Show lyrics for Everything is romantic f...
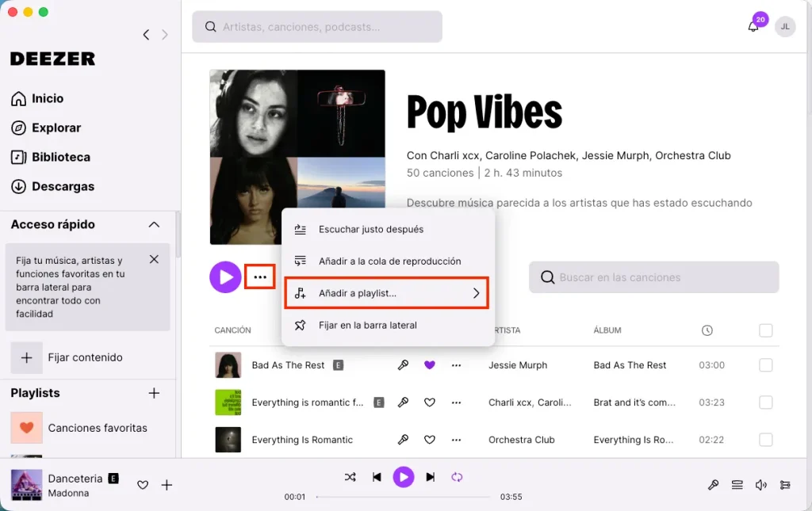812x511 pixels. [403, 402]
